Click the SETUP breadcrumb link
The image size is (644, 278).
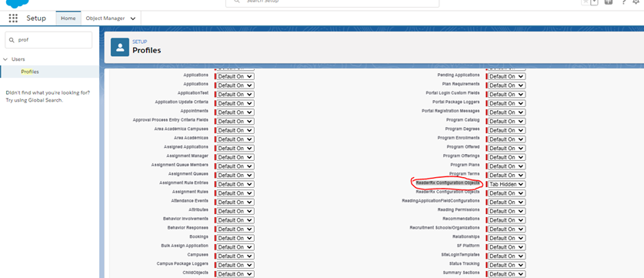point(139,42)
